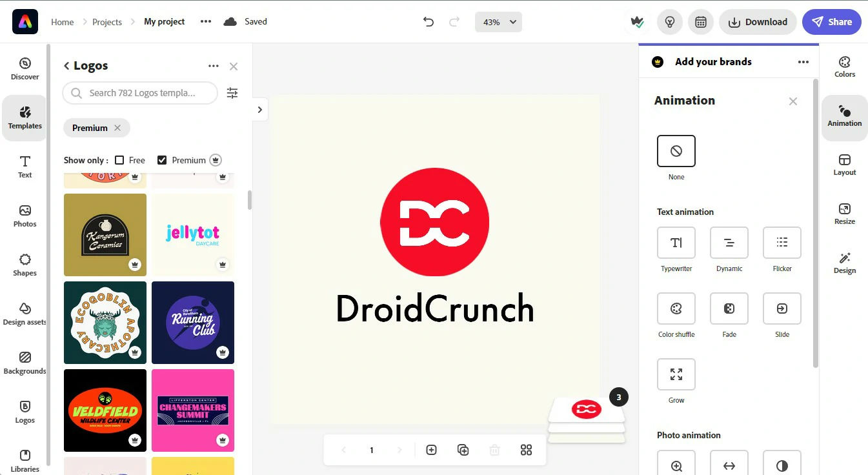868x475 pixels.
Task: Apply the Slide text animation
Action: point(782,308)
